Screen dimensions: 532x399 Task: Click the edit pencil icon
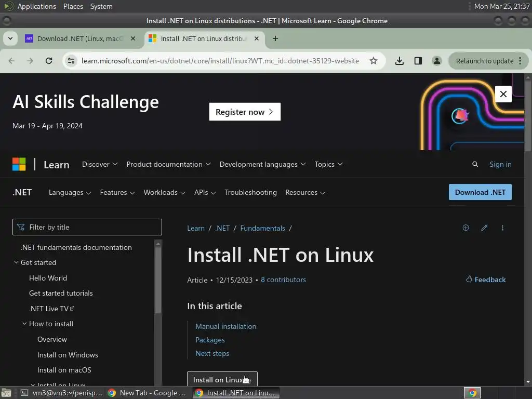pyautogui.click(x=484, y=228)
